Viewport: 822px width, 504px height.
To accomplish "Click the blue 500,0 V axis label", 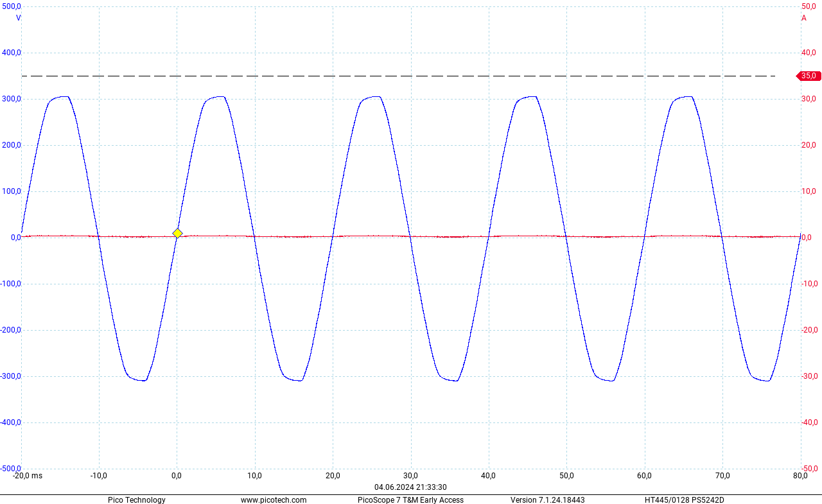I will 12,6.
